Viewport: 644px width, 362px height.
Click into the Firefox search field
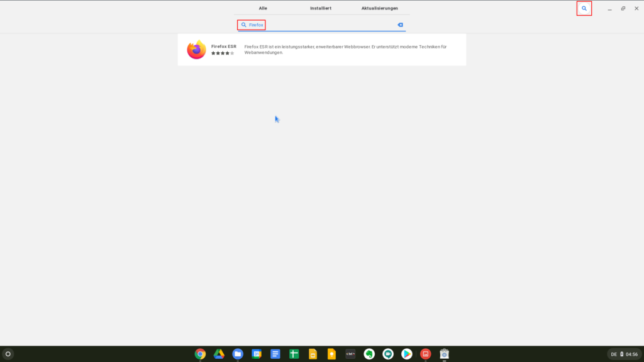pyautogui.click(x=321, y=25)
